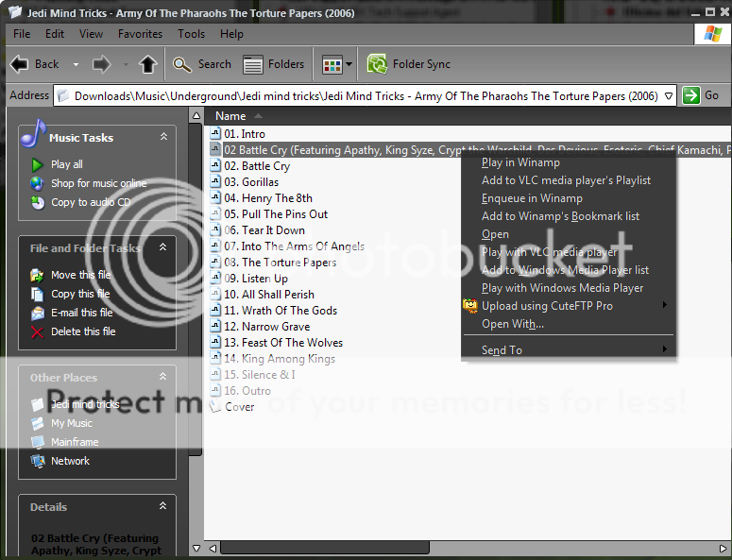Screen dimensions: 732x560
Task: Click the Up folder arrow icon
Action: coord(148,64)
